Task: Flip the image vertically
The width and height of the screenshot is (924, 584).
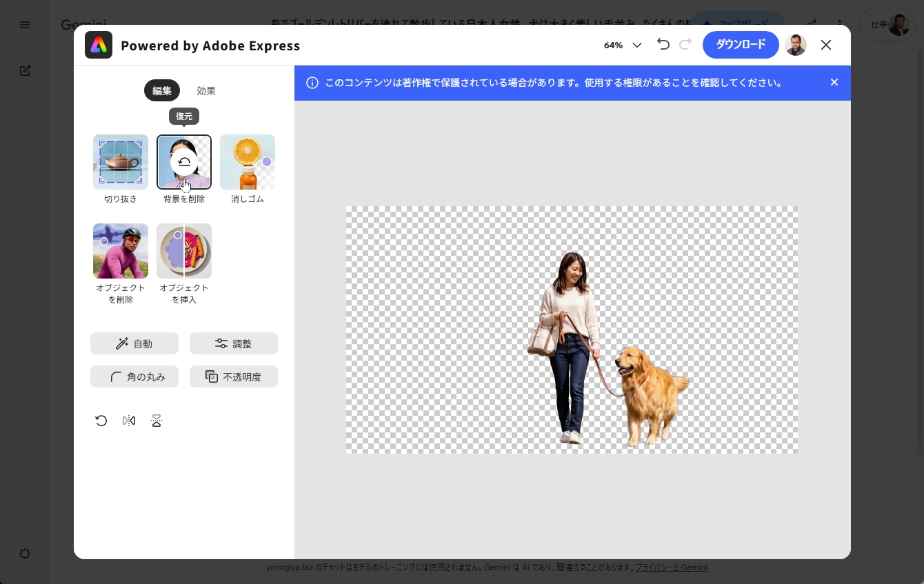Action: coord(157,421)
